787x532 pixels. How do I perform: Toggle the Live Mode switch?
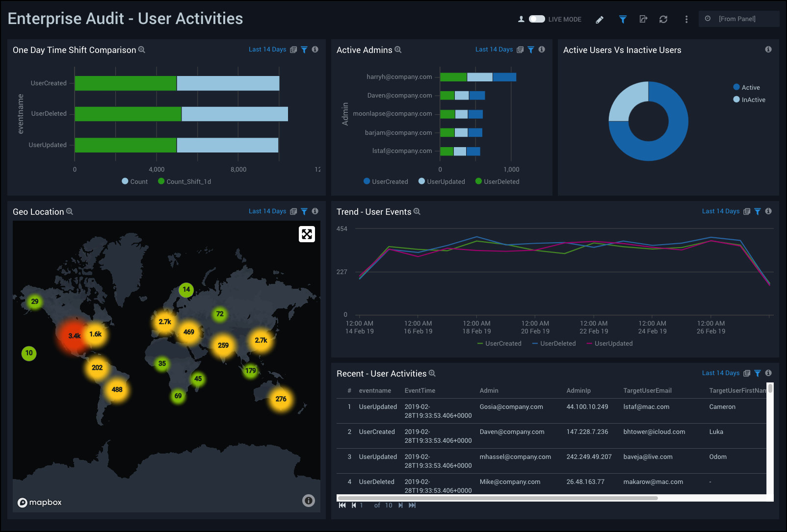pos(537,19)
